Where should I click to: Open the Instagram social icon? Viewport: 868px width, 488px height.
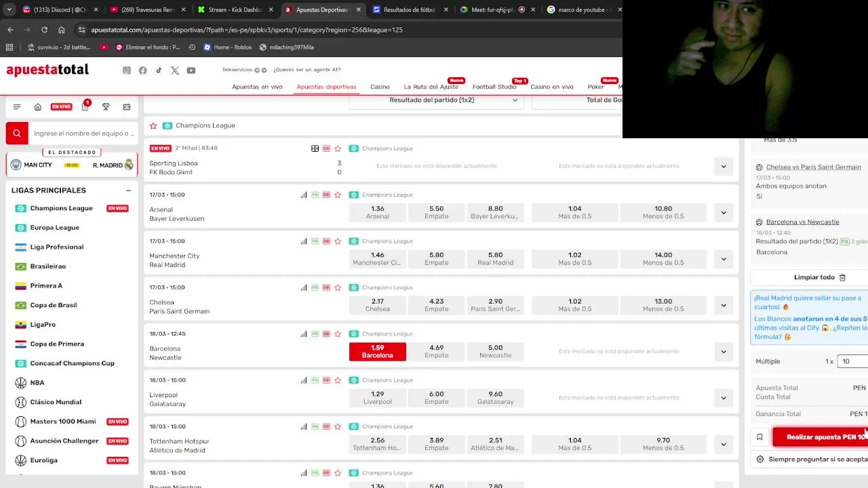[x=127, y=70]
